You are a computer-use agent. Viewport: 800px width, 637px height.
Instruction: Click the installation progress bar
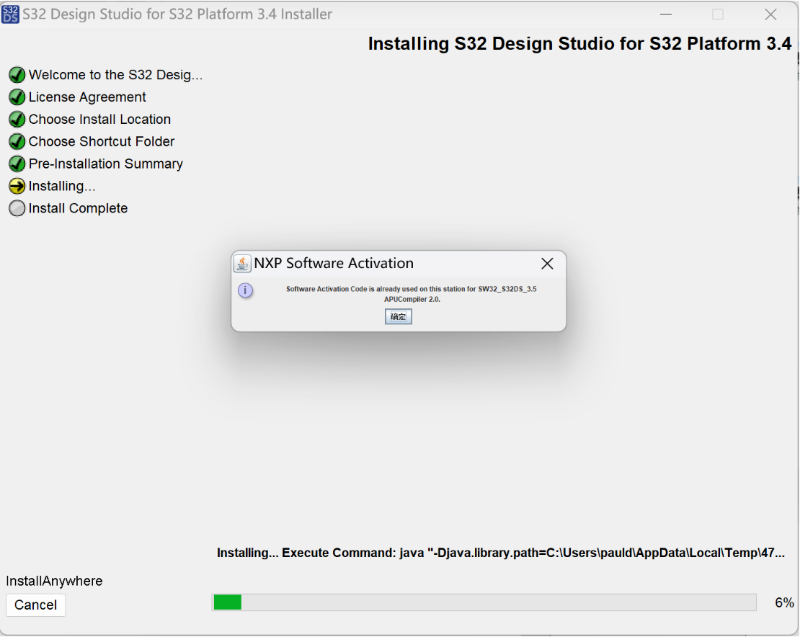click(484, 602)
